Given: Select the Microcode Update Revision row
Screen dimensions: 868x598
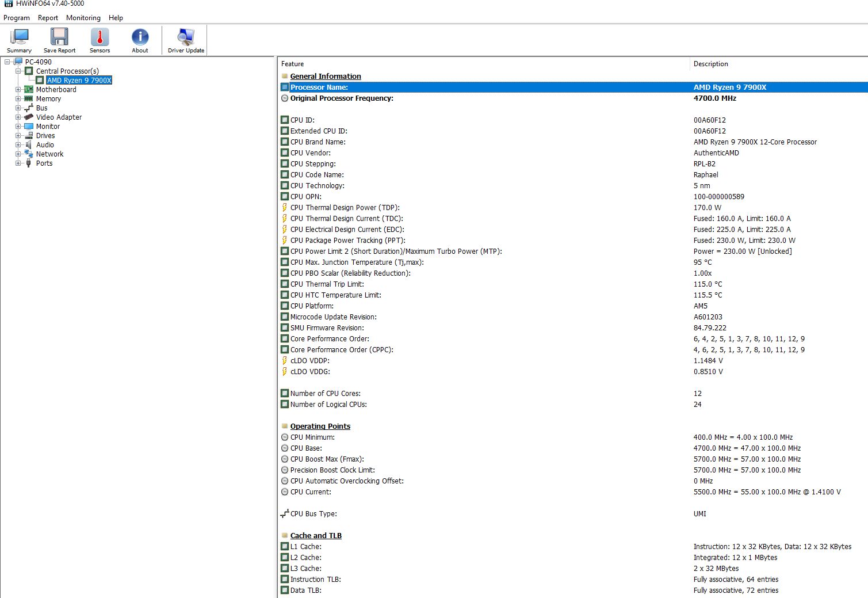Looking at the screenshot, I should tap(573, 317).
